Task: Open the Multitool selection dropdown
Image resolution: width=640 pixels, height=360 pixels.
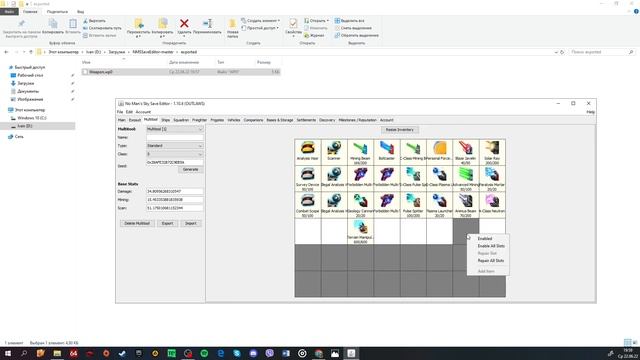Action: (x=175, y=129)
